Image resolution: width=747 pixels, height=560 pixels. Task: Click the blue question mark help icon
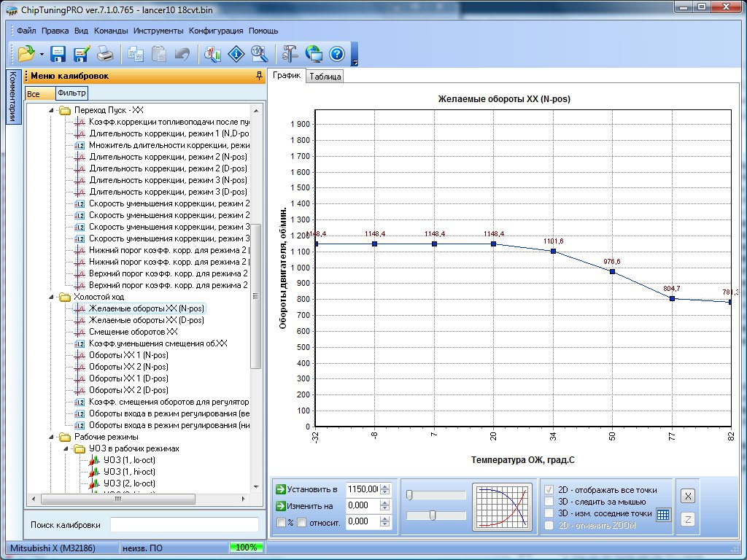tap(336, 53)
